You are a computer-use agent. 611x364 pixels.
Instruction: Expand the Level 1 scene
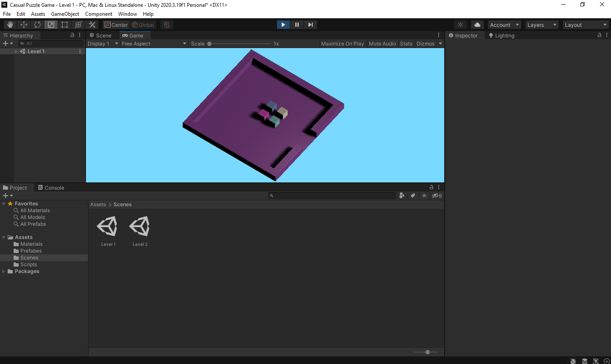tap(17, 51)
